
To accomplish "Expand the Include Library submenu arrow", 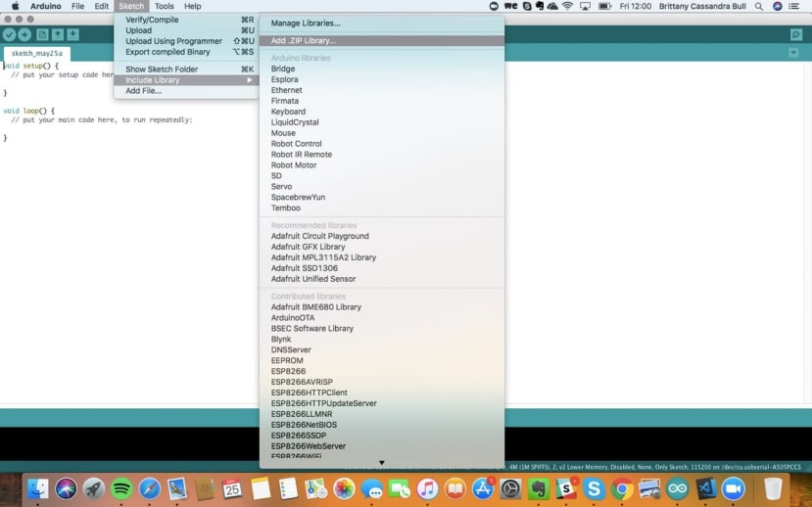I will pyautogui.click(x=250, y=79).
